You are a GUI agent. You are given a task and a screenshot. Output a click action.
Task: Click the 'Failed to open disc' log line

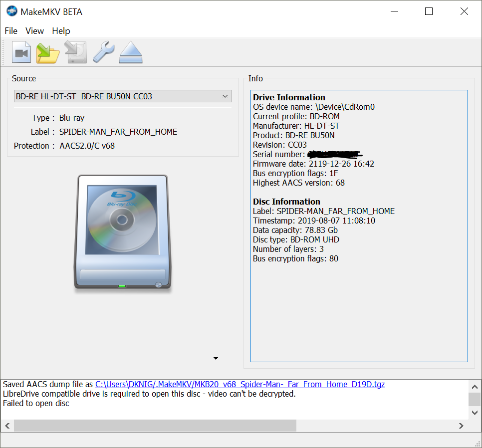36,404
